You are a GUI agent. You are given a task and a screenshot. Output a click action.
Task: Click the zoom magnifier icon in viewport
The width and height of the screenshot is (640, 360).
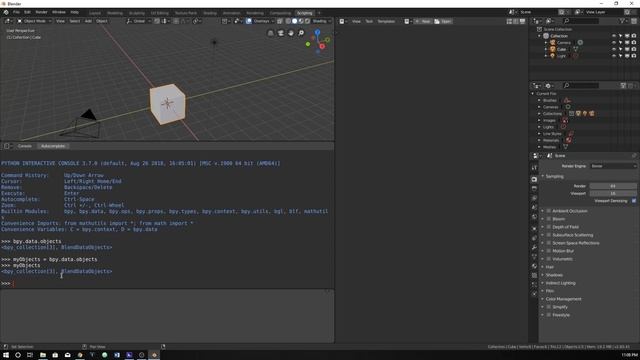coord(301,33)
